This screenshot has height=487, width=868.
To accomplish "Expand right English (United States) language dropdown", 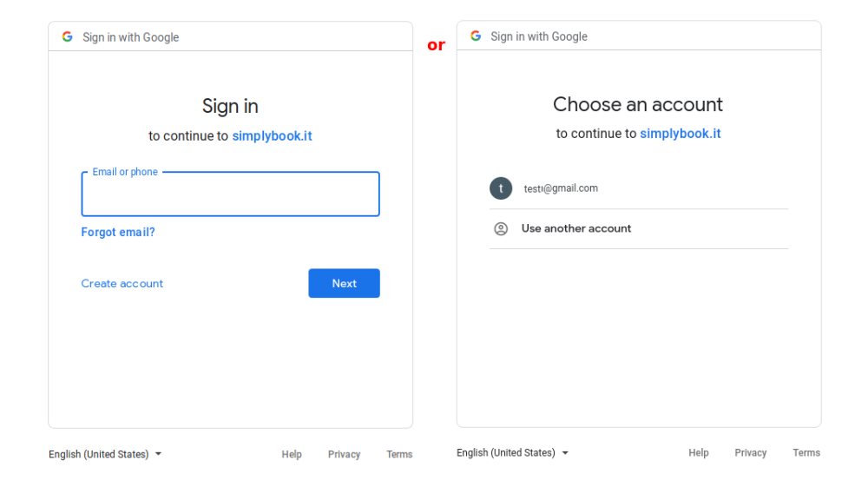I will 513,453.
